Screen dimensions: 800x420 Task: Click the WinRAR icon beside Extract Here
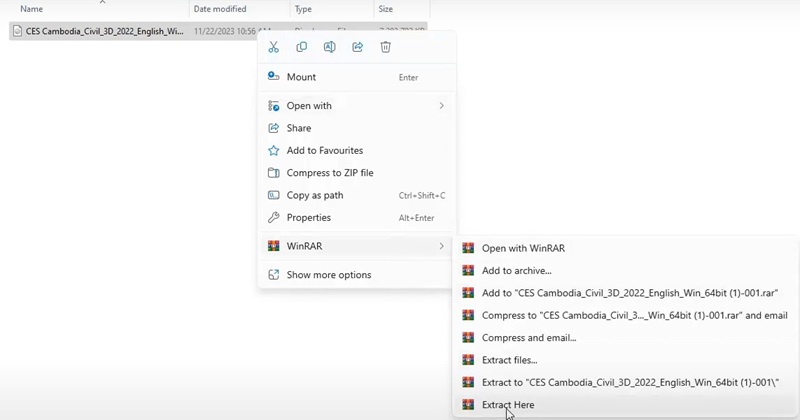[468, 405]
